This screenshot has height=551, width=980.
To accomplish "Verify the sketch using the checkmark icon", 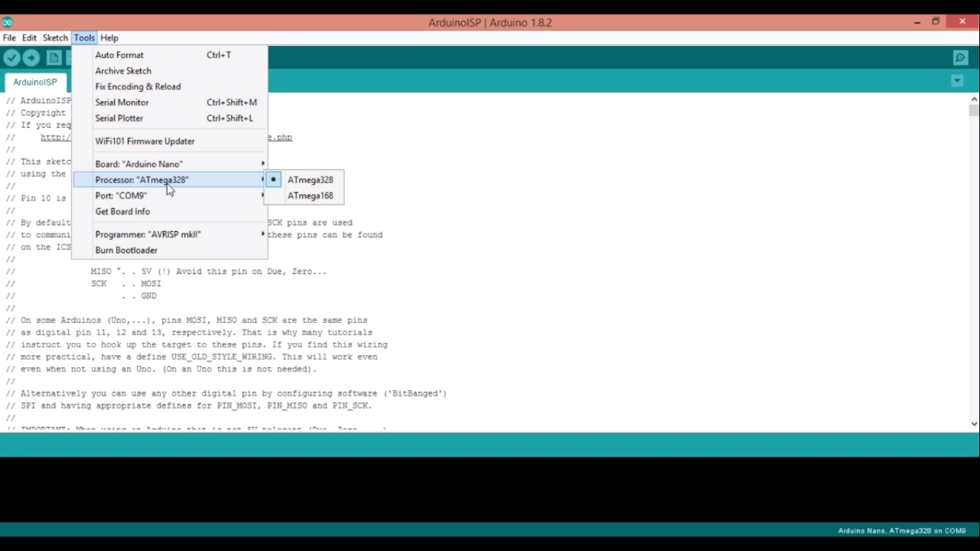I will (11, 57).
